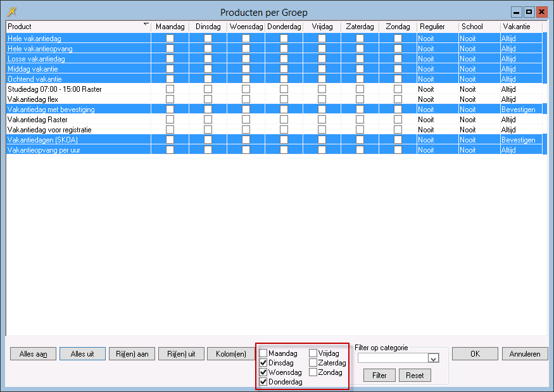The image size is (554, 392).
Task: Reset the category filter
Action: click(415, 376)
